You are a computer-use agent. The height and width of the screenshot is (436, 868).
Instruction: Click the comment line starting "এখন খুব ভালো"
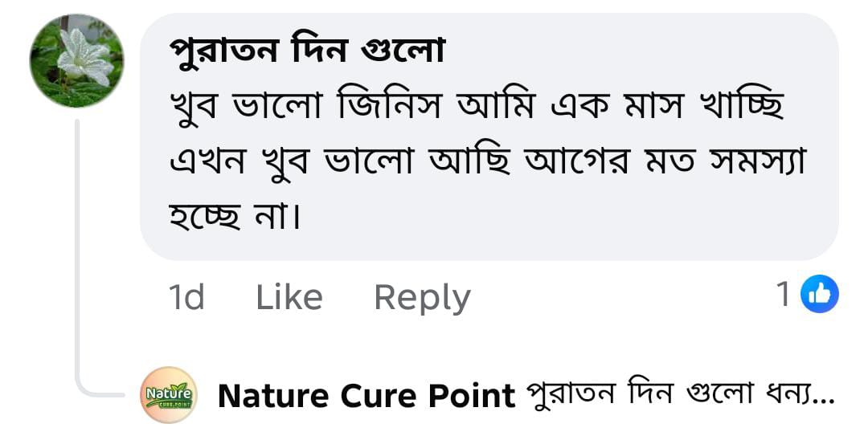pos(488,162)
